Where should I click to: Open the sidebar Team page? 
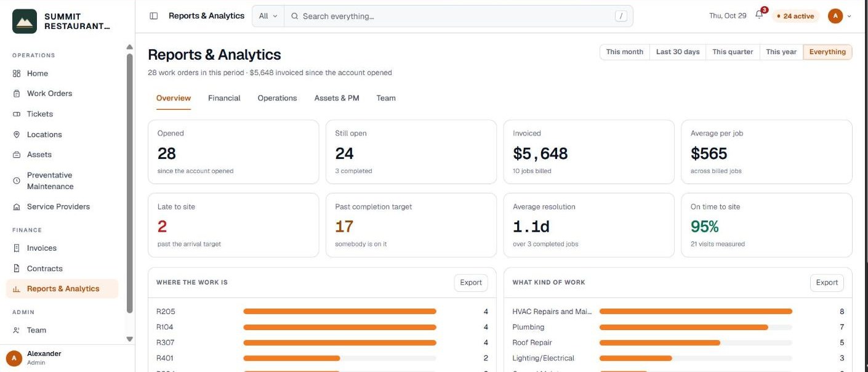tap(62, 330)
